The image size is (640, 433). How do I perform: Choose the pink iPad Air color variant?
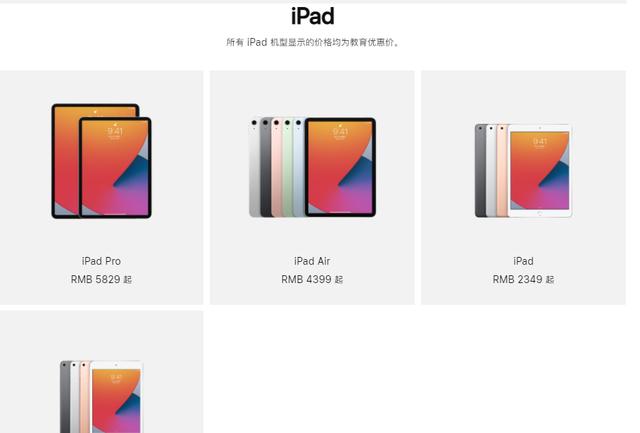277,167
